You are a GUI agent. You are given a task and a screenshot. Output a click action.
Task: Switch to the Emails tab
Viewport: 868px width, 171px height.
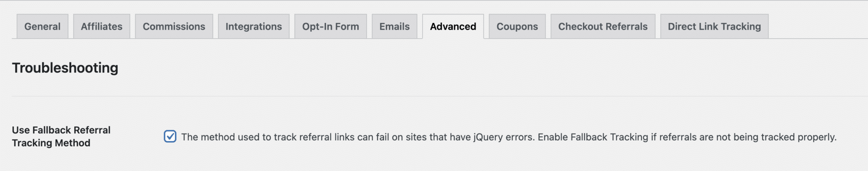394,26
